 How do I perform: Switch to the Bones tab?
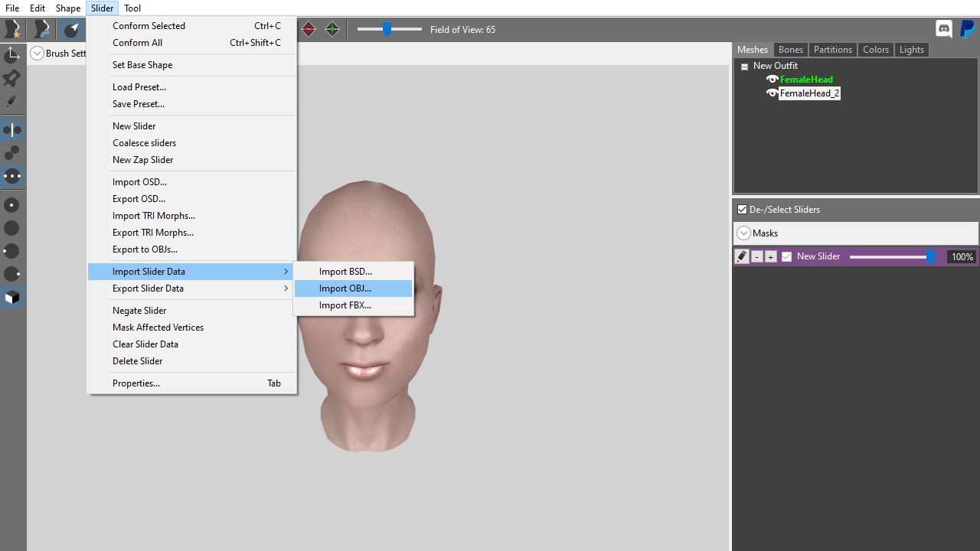[791, 50]
